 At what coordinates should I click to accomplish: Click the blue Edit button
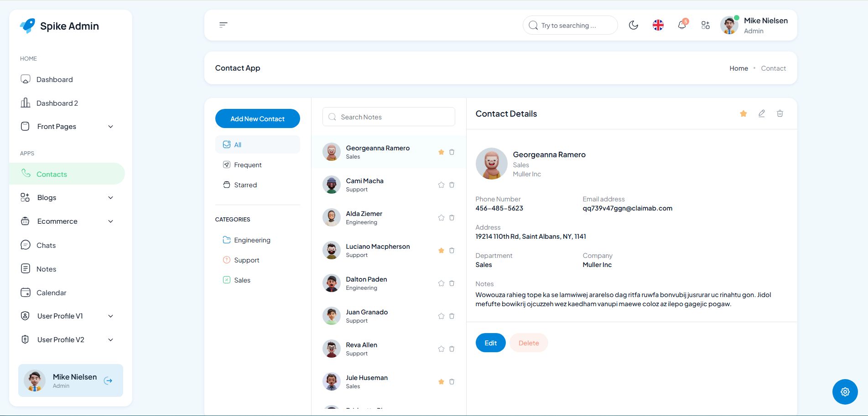[491, 343]
